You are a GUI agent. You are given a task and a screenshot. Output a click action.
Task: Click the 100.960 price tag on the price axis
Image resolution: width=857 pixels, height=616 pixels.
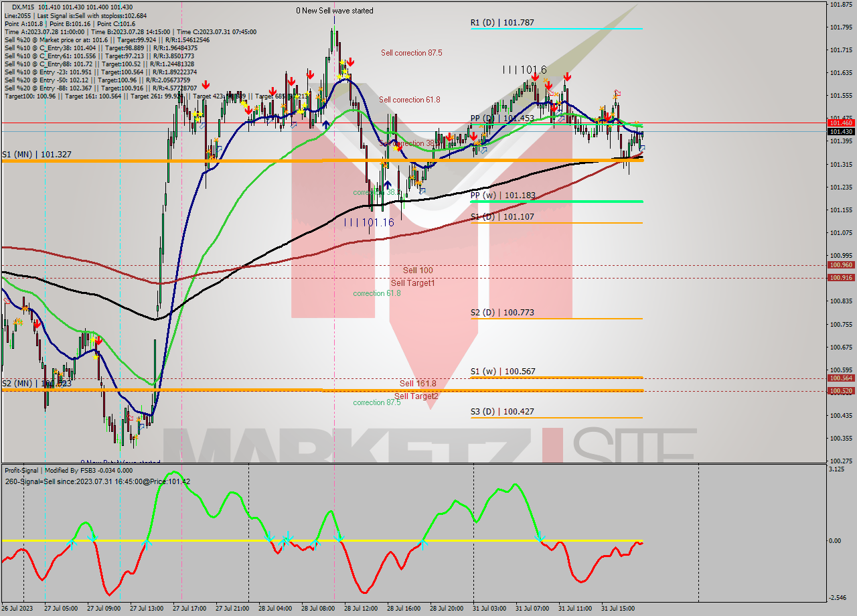(x=841, y=265)
